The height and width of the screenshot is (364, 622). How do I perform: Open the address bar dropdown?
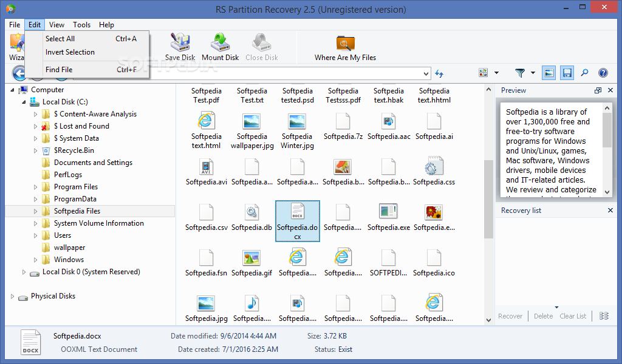426,73
